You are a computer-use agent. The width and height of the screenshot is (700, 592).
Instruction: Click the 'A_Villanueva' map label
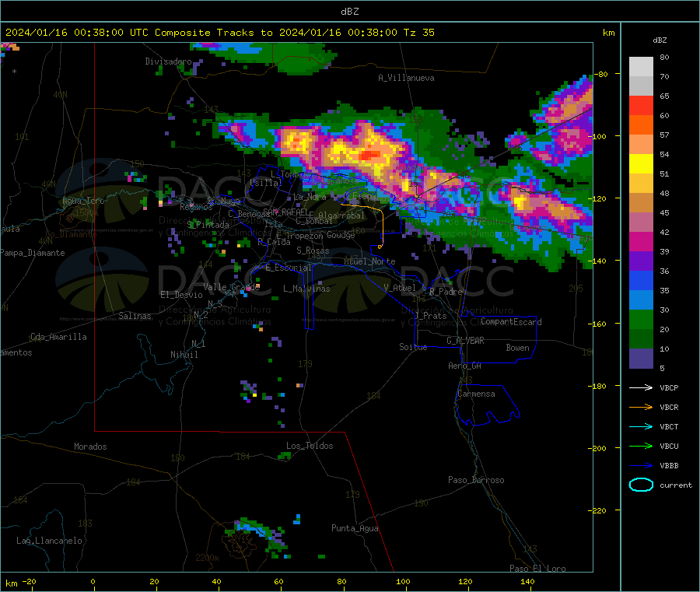click(x=406, y=78)
